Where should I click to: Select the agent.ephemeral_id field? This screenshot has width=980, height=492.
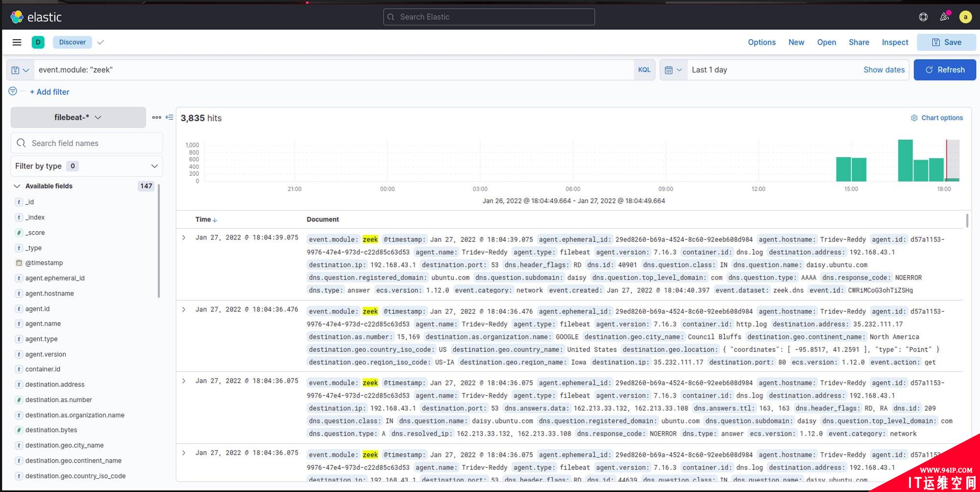tap(55, 279)
